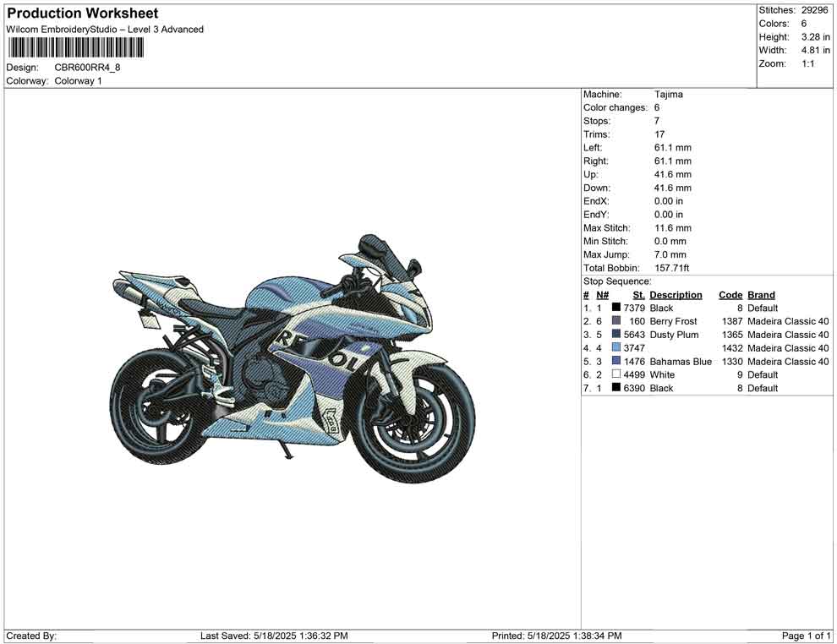Image resolution: width=837 pixels, height=644 pixels.
Task: Click the Berry Frost color swatch
Action: pos(616,320)
